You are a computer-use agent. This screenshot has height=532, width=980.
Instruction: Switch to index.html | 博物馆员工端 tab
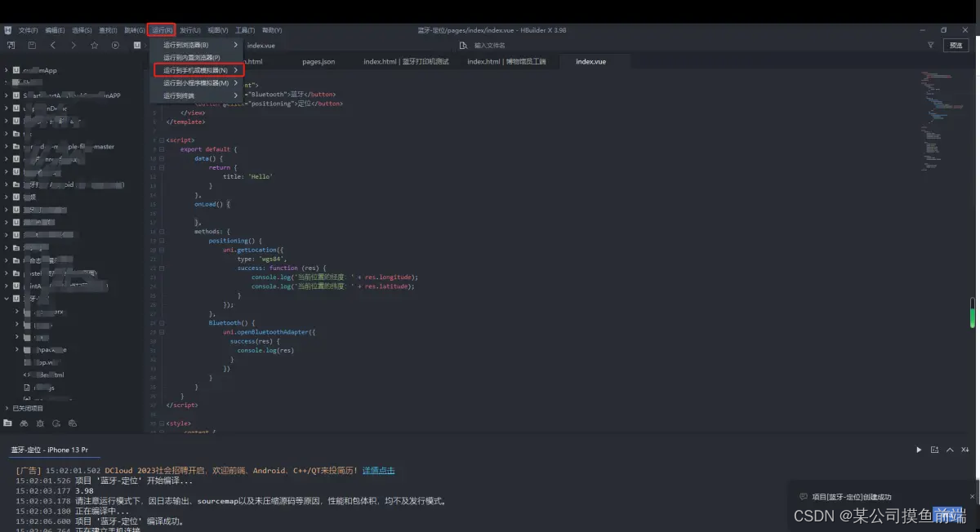pyautogui.click(x=506, y=61)
